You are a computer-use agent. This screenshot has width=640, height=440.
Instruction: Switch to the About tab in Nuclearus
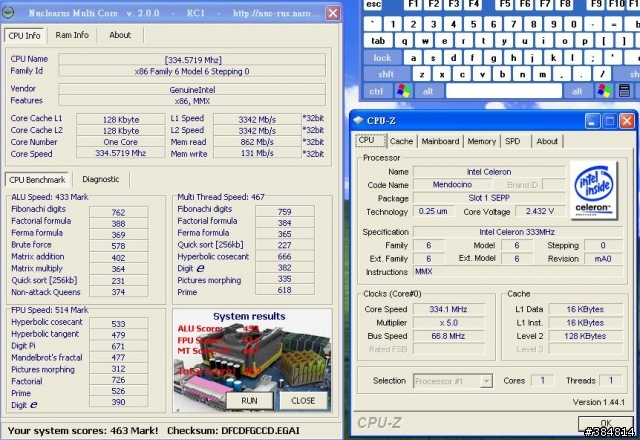pos(120,35)
